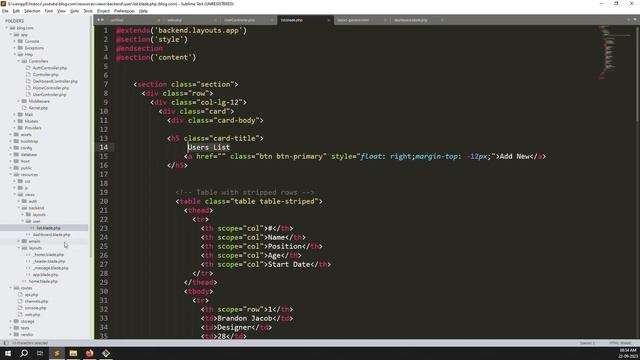Screen dimensions: 640x360
Task: Open Kernel.php from the sidebar
Action: pos(38,108)
